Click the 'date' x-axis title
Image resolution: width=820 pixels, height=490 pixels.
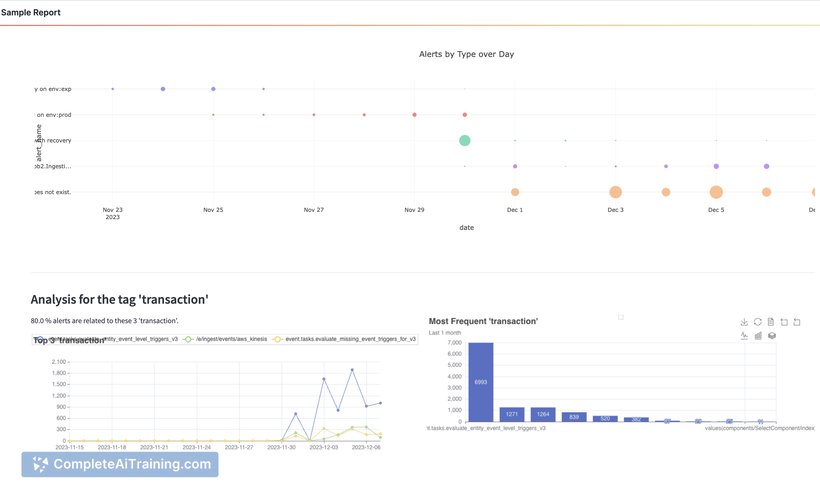point(466,227)
